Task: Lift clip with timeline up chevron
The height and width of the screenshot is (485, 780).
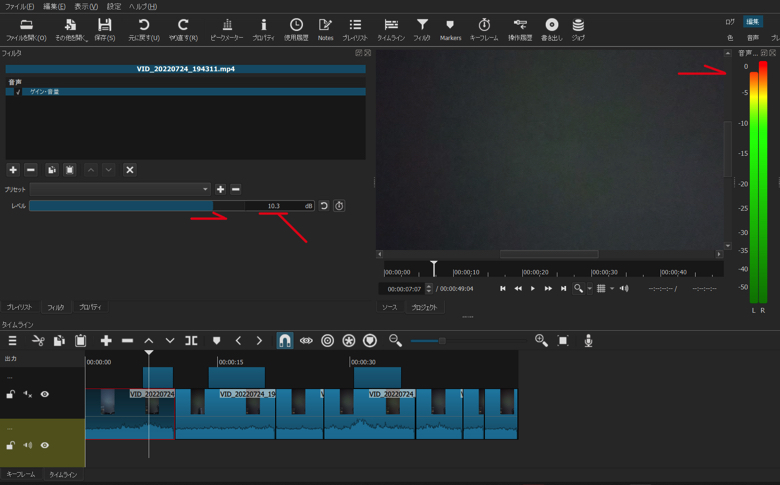Action: (149, 341)
